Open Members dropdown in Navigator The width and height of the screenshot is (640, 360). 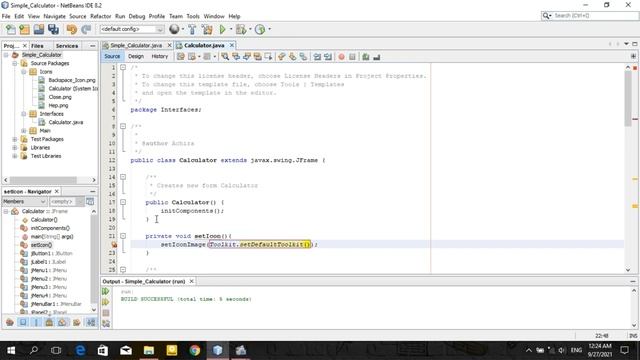(x=24, y=202)
